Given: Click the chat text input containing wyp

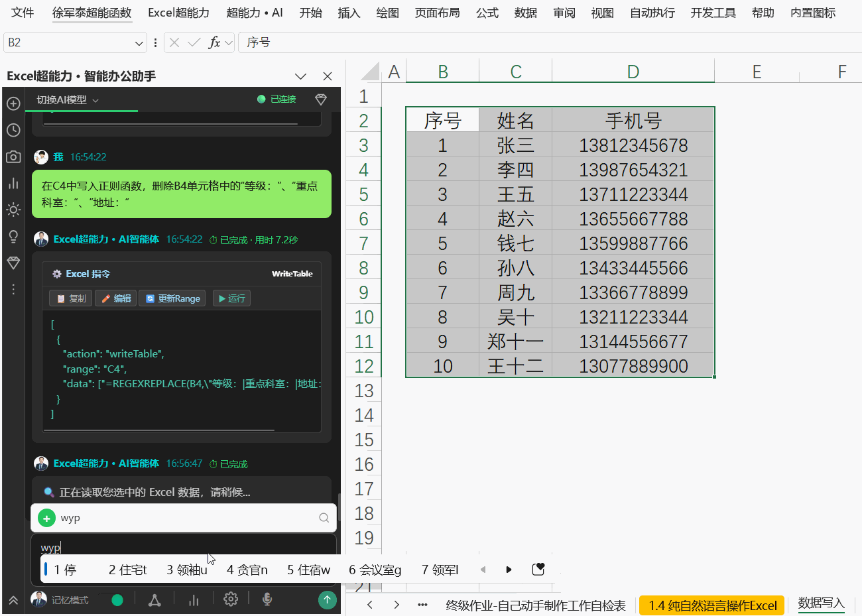Looking at the screenshot, I should point(184,548).
